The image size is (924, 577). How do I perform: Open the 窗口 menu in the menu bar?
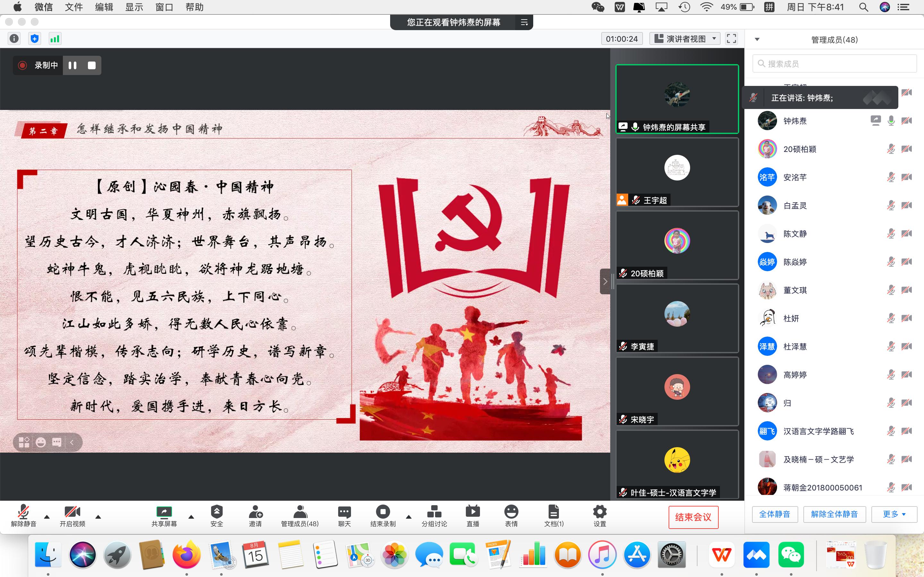click(164, 7)
